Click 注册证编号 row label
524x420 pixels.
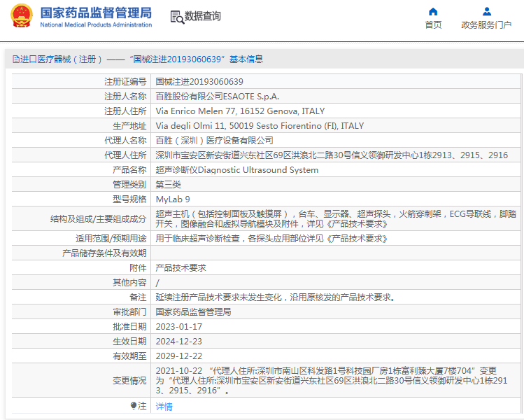tap(125, 82)
